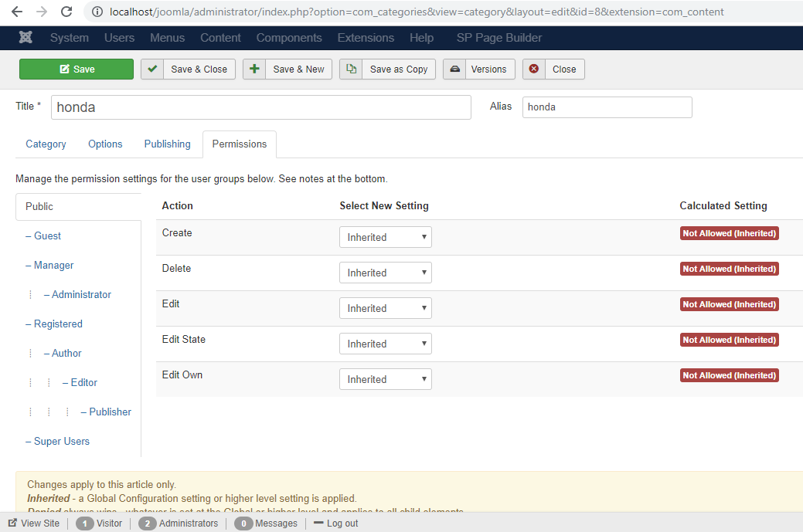Click the View Site link icon
The width and height of the screenshot is (803, 532).
coord(12,523)
